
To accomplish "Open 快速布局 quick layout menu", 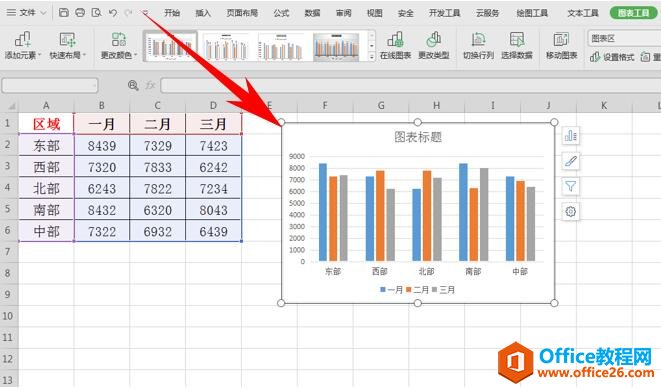I will click(x=67, y=46).
